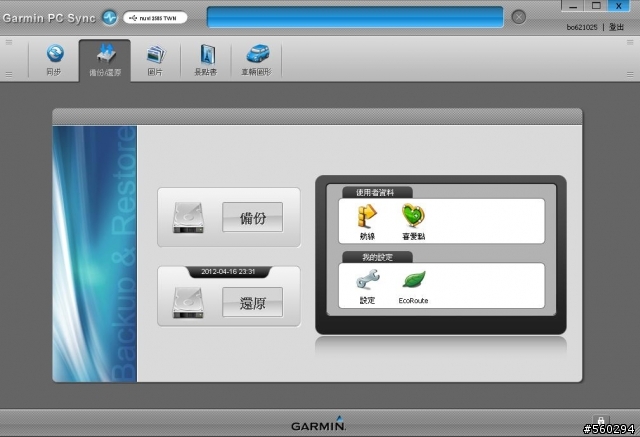Image resolution: width=640 pixels, height=437 pixels.
Task: Click the blue pulse icon beside Garmin PC Sync
Action: 109,18
